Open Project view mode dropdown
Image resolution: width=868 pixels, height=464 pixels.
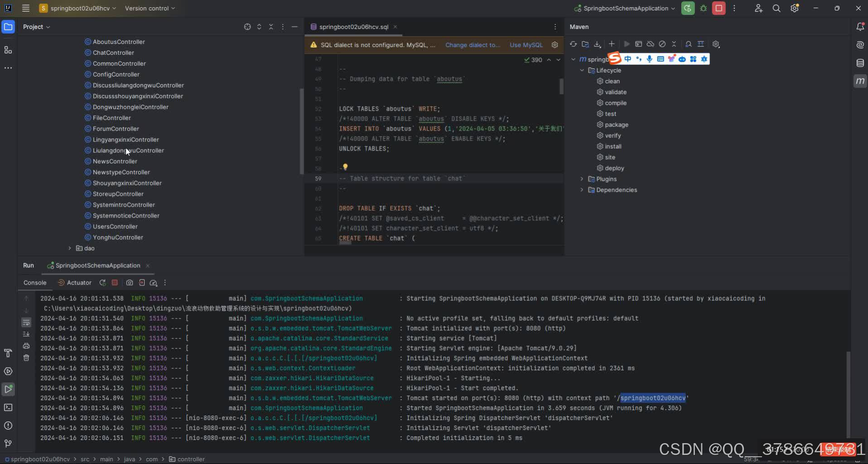click(x=37, y=27)
